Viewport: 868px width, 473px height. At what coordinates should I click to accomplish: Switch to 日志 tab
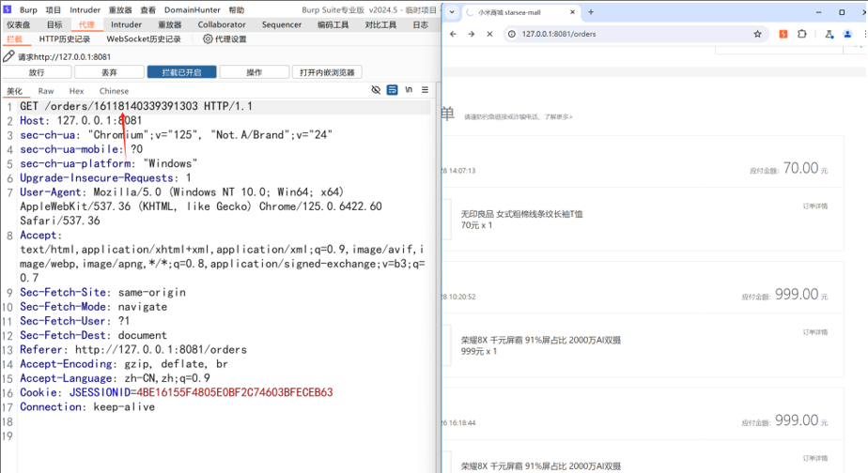click(x=420, y=25)
